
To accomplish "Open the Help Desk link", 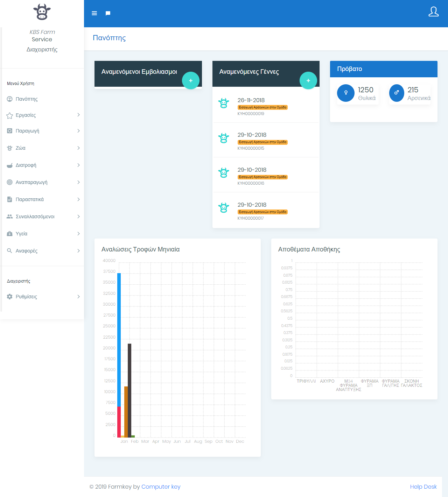I will [423, 487].
